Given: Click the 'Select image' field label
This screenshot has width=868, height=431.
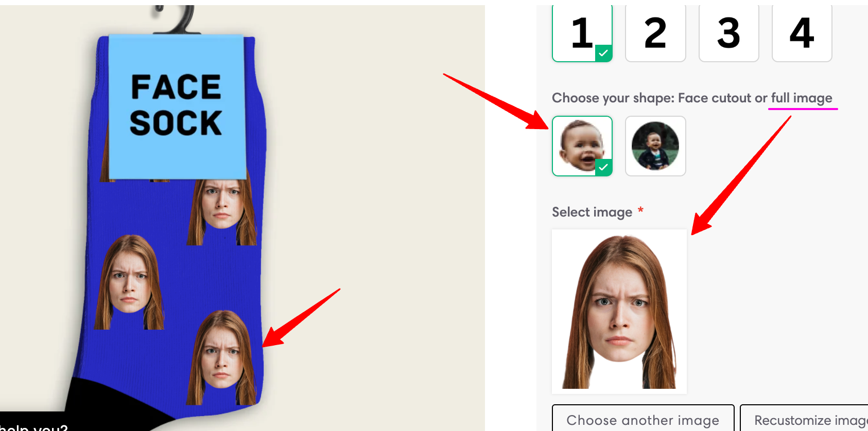Looking at the screenshot, I should pos(592,212).
